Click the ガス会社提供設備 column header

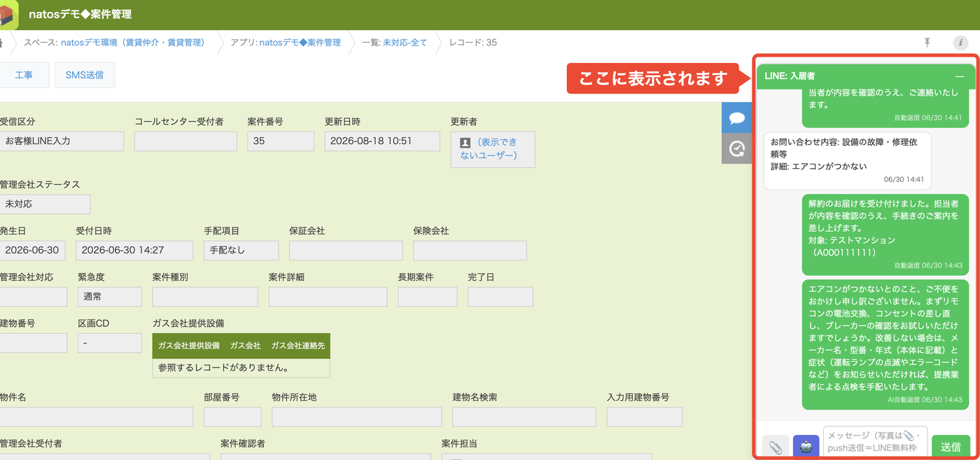click(189, 345)
